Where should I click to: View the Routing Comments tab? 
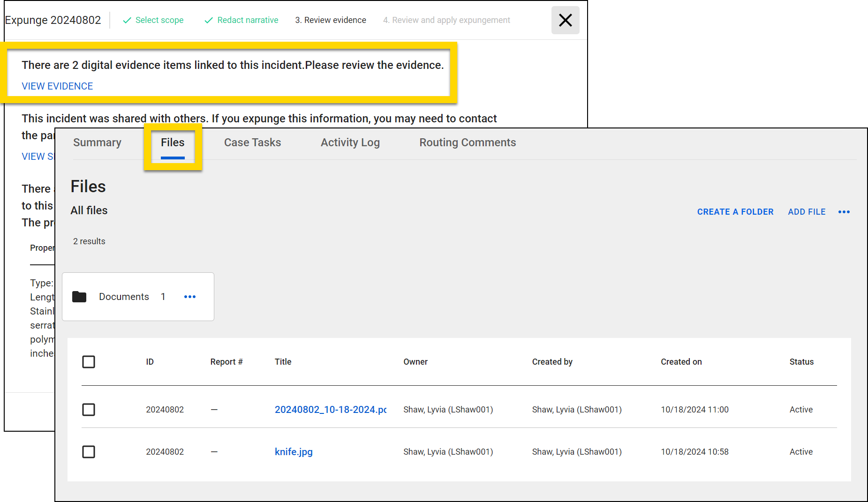pyautogui.click(x=467, y=142)
